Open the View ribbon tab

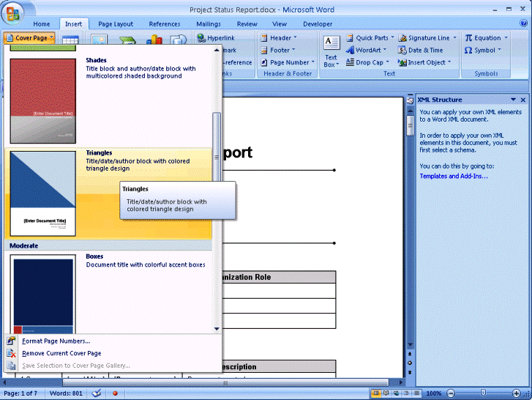(x=280, y=24)
